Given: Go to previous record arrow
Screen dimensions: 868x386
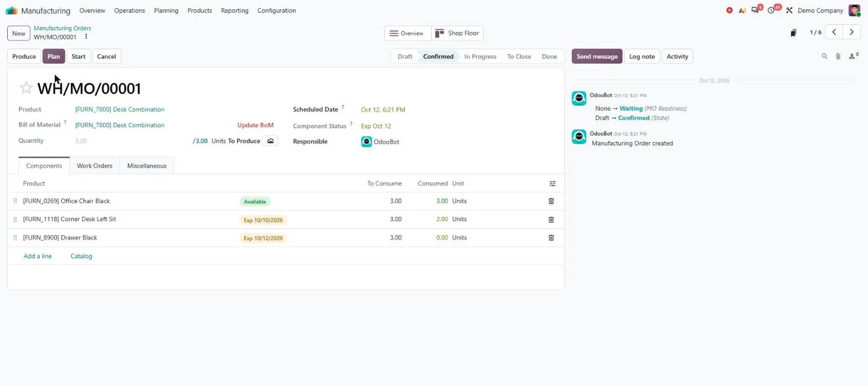Looking at the screenshot, I should tap(834, 32).
